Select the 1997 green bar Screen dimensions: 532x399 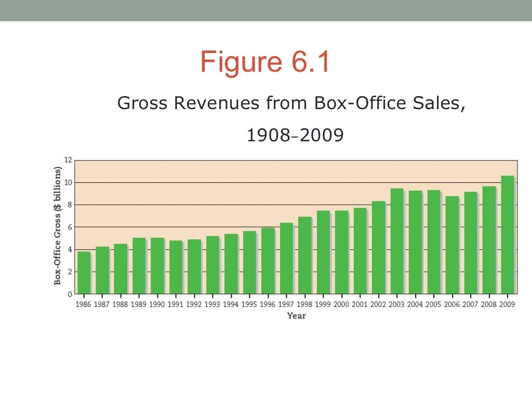click(286, 258)
